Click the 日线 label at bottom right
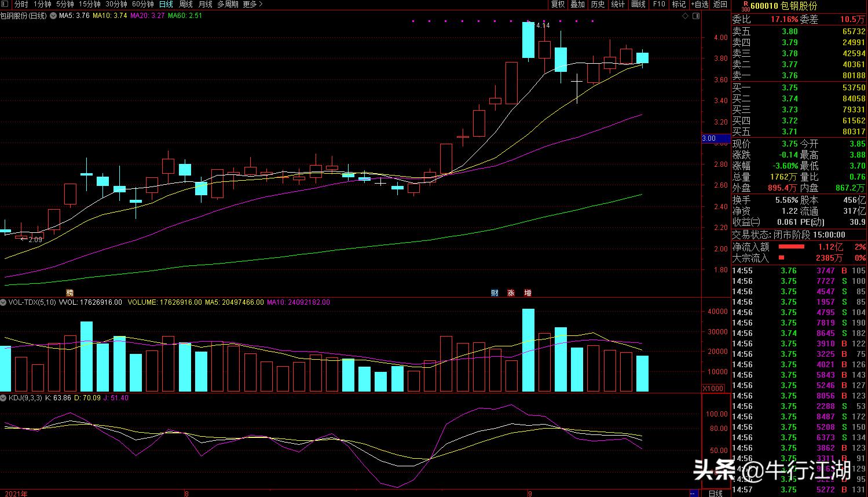This screenshot has height=497, width=868. point(716,493)
